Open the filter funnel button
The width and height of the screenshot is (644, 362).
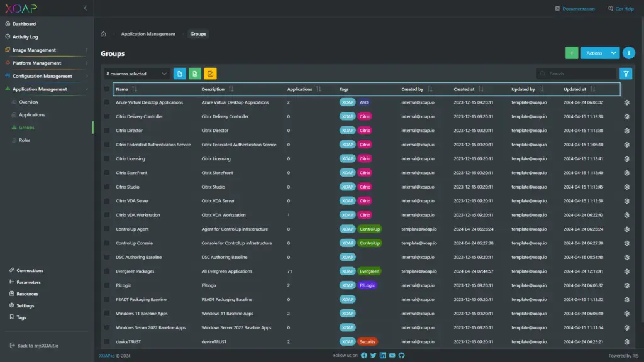click(626, 74)
